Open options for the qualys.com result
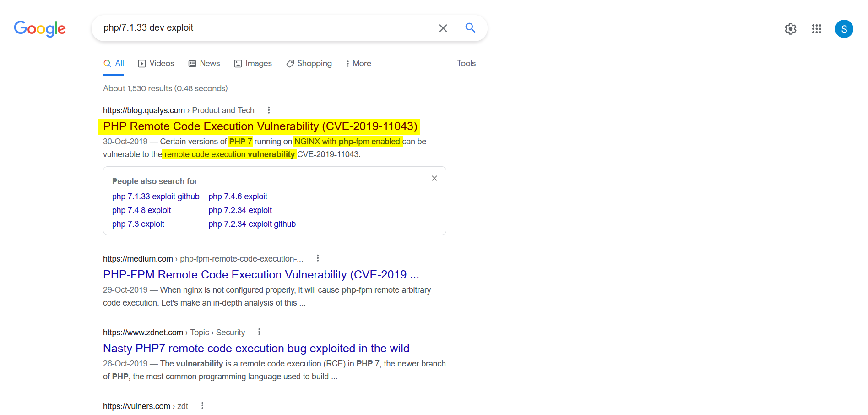Image resolution: width=868 pixels, height=415 pixels. (x=269, y=110)
